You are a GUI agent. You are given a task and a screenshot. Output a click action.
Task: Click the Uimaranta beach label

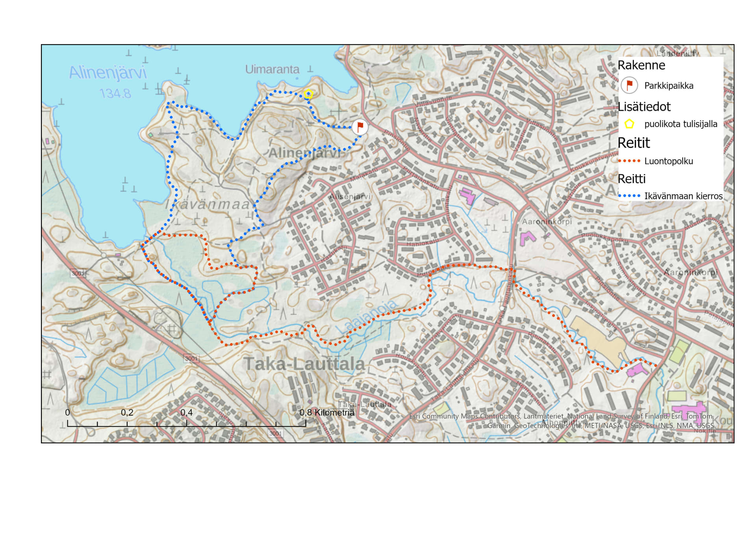[x=272, y=69]
